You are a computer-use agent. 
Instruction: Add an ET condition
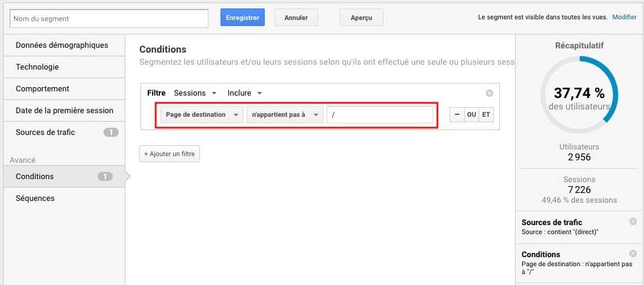click(486, 115)
